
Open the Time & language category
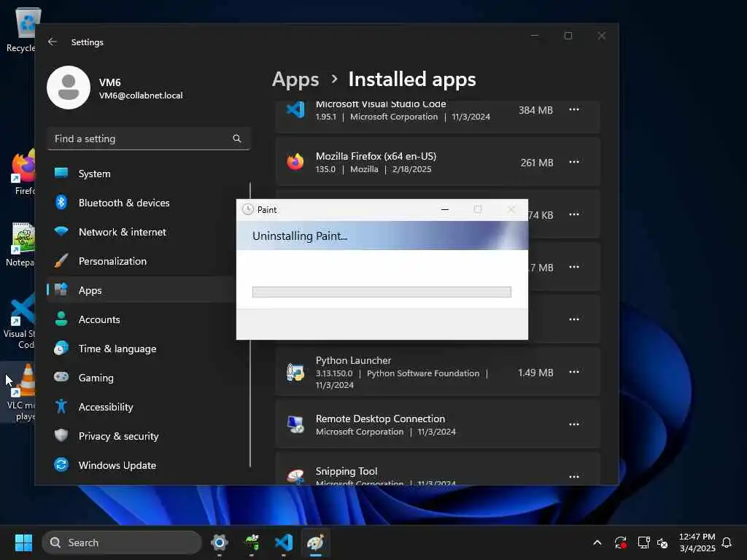point(149,349)
